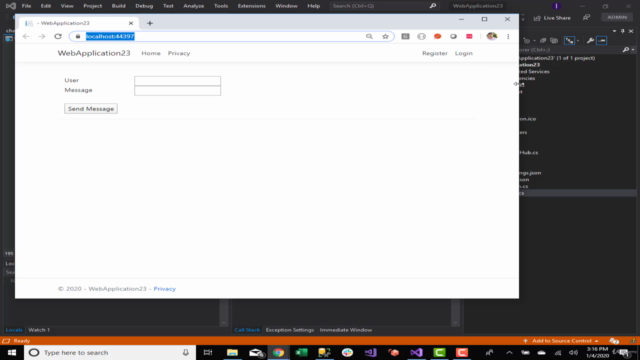Open the Project menu in Visual Studio

93,6
